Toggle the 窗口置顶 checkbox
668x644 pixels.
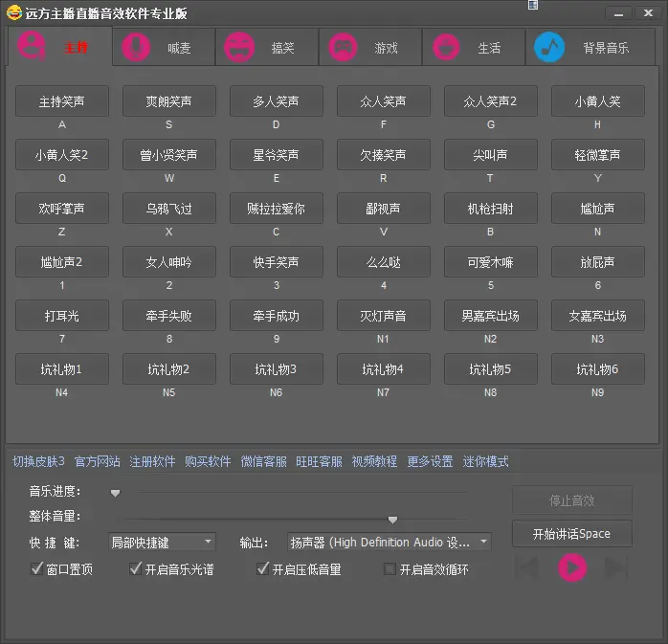click(37, 569)
